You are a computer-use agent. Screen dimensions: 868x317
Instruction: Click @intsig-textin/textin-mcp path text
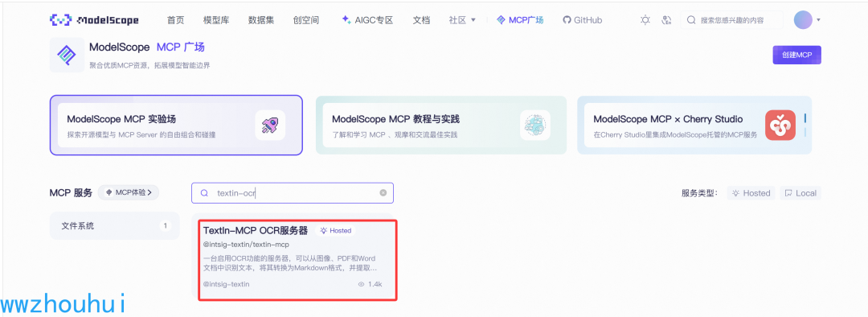tap(247, 245)
